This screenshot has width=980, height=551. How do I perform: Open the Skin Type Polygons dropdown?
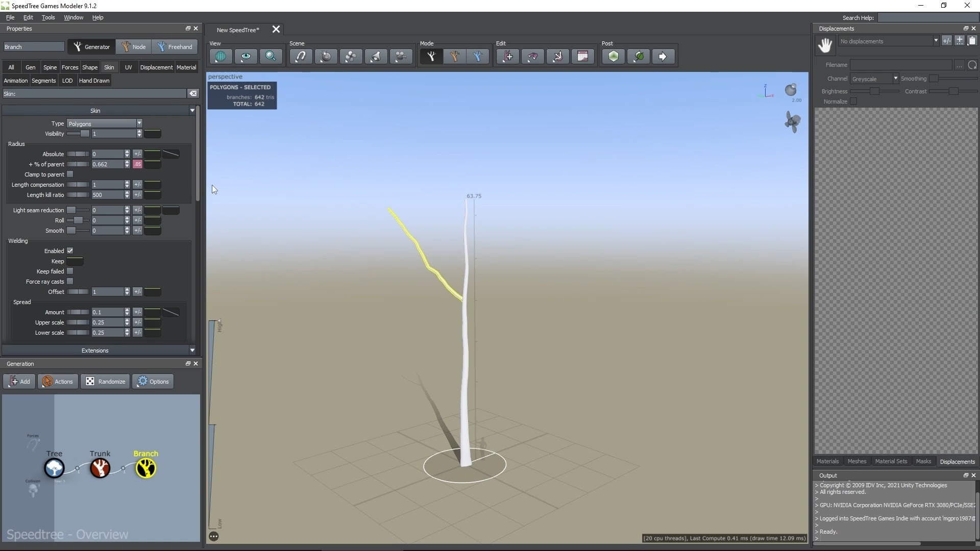click(x=105, y=123)
